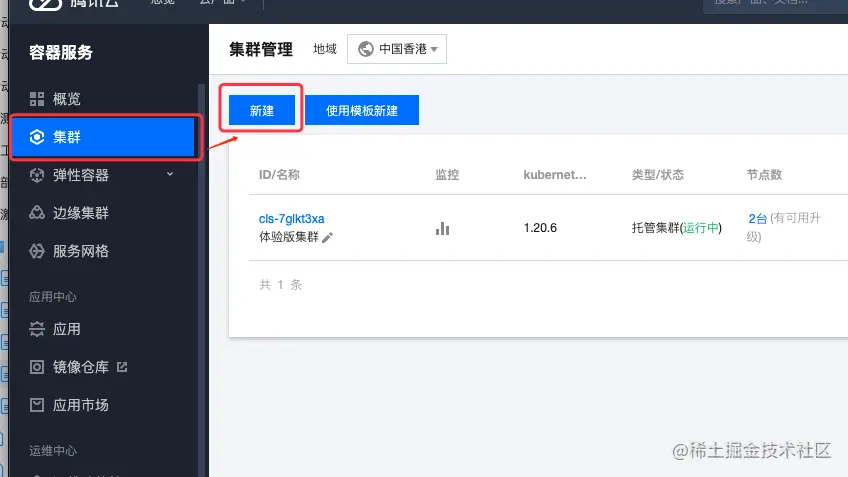The width and height of the screenshot is (848, 477).
Task: Click the top search input field
Action: pos(776,5)
